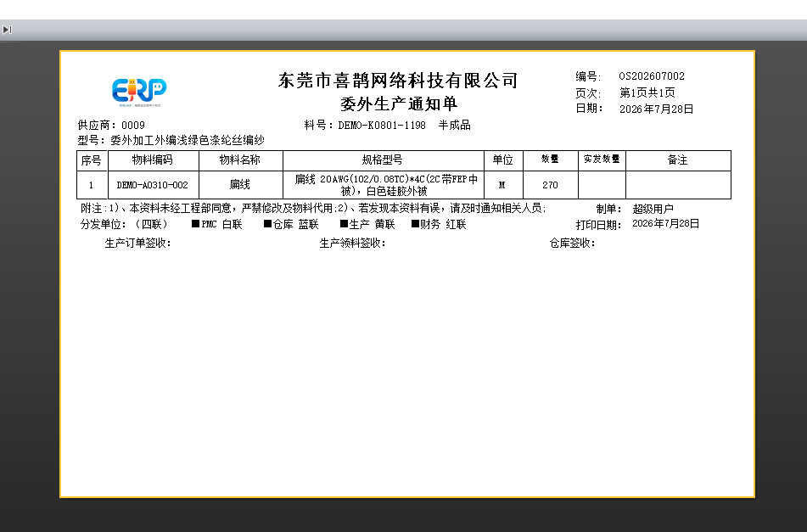This screenshot has height=532, width=807.
Task: Select supplier code 0009
Action: 132,125
